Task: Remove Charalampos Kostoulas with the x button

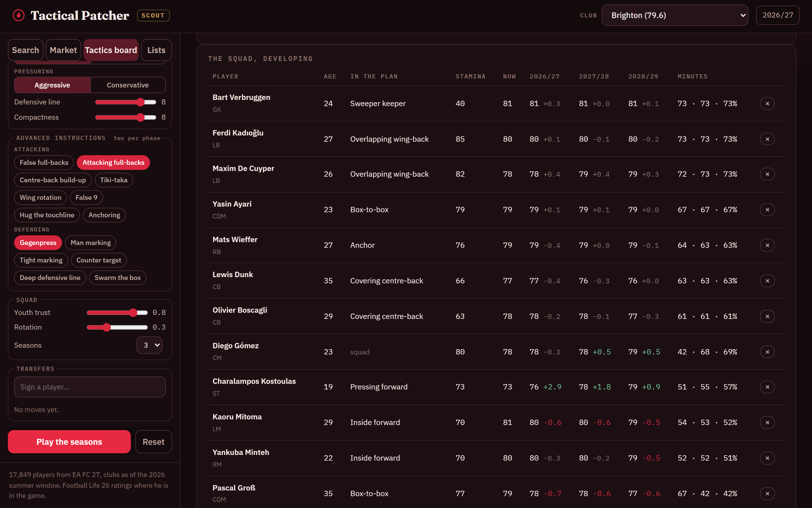Action: (x=767, y=387)
